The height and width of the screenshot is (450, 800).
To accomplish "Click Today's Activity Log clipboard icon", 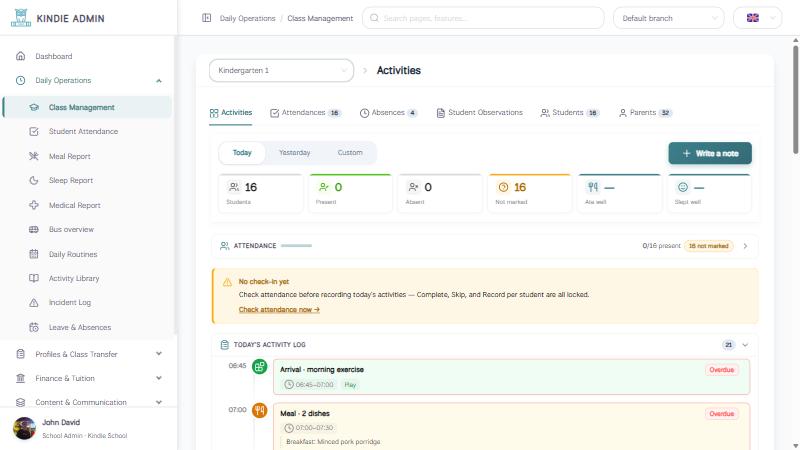I will tap(224, 345).
